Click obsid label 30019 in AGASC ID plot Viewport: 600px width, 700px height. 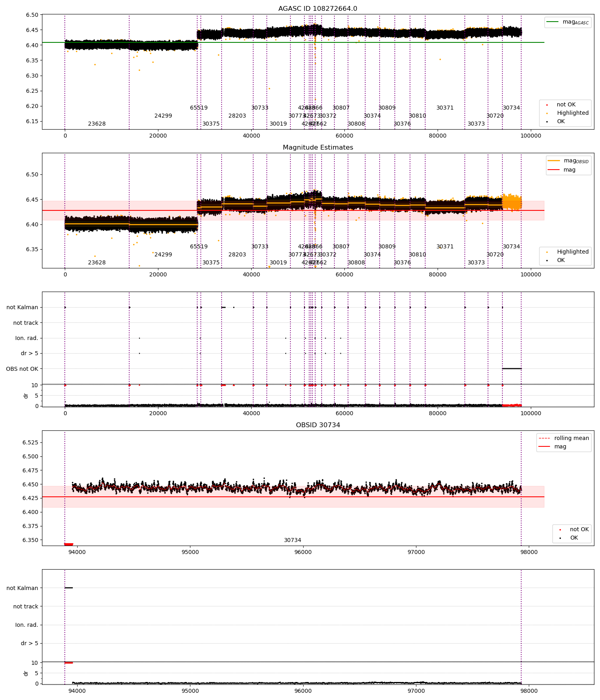pyautogui.click(x=278, y=124)
